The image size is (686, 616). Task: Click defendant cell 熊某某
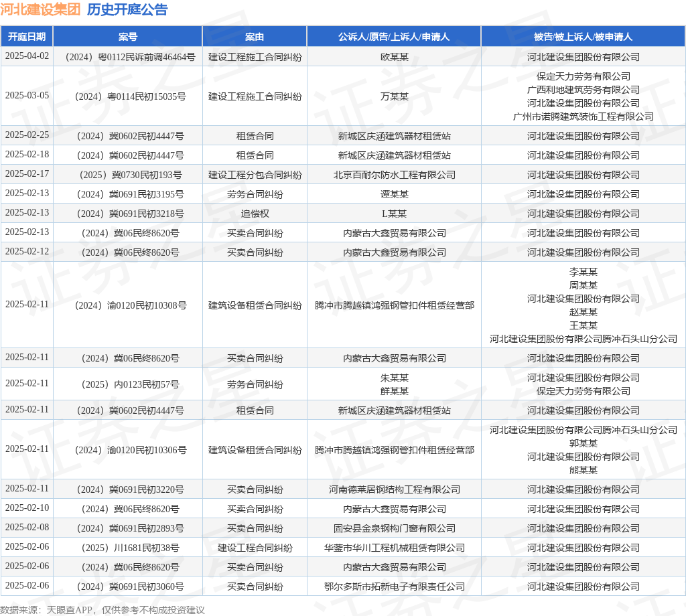584,470
